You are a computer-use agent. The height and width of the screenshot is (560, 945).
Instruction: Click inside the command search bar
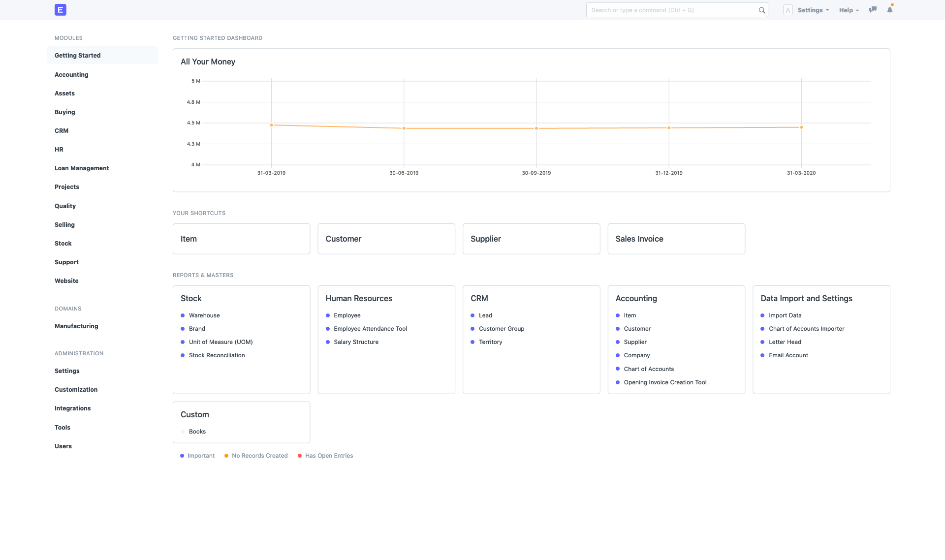click(664, 10)
